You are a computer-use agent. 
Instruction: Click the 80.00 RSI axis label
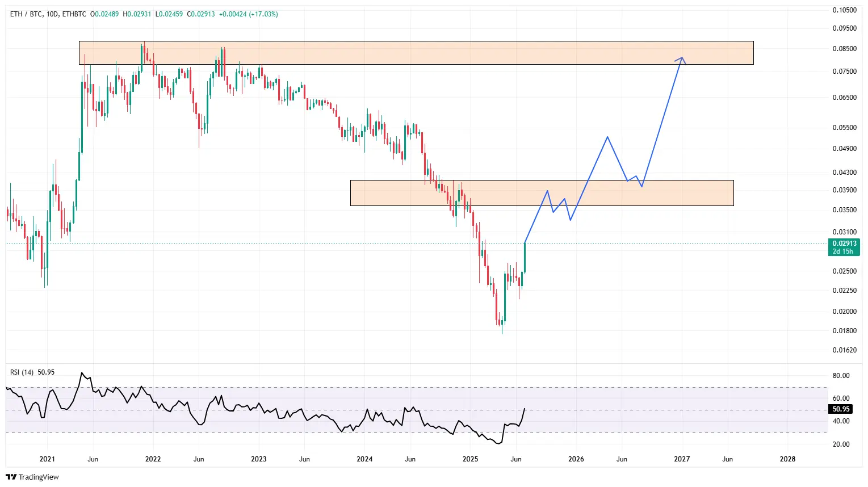[841, 376]
